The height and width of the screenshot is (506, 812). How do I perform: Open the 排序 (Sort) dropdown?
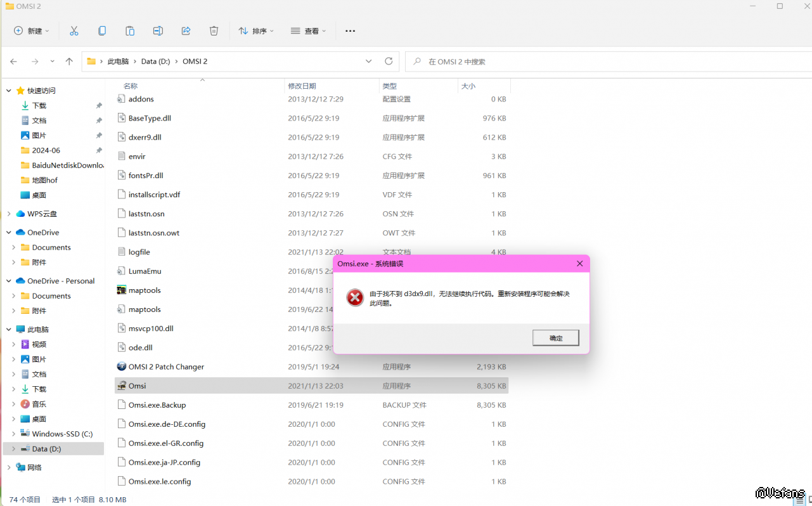click(x=256, y=31)
